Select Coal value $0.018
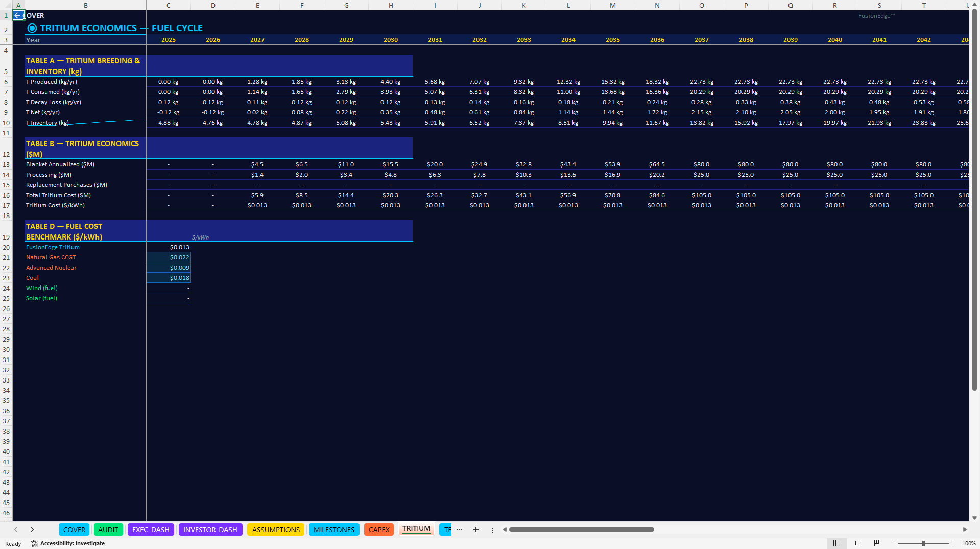The image size is (980, 549). point(169,278)
